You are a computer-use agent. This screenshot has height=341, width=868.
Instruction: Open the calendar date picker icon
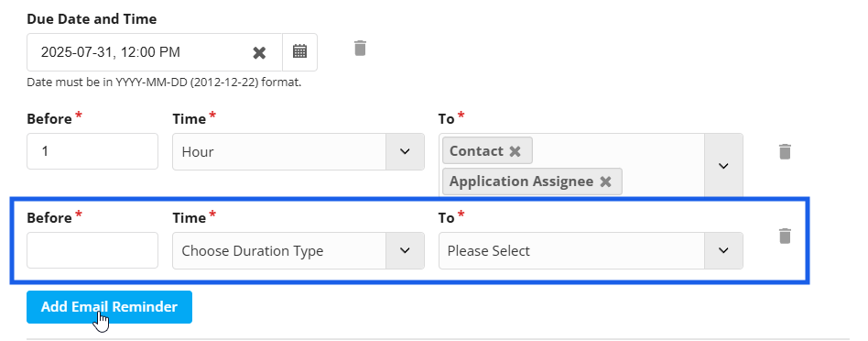tap(299, 52)
